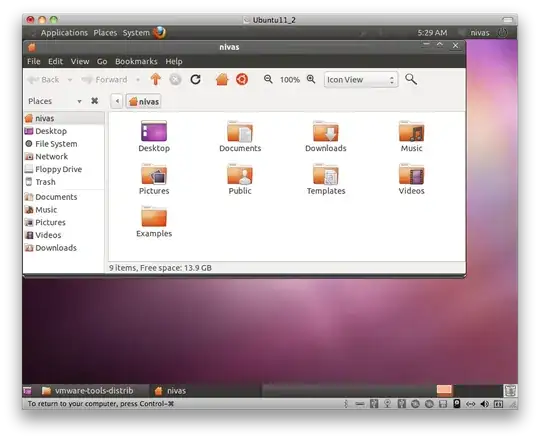
Task: Click the Up arrow toolbar icon
Action: click(156, 80)
